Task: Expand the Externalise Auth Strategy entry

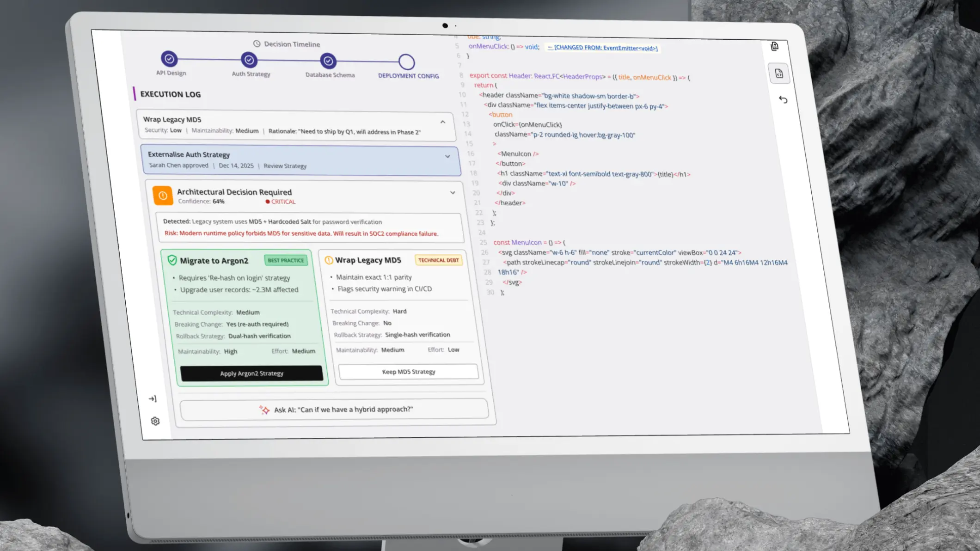Action: click(447, 157)
